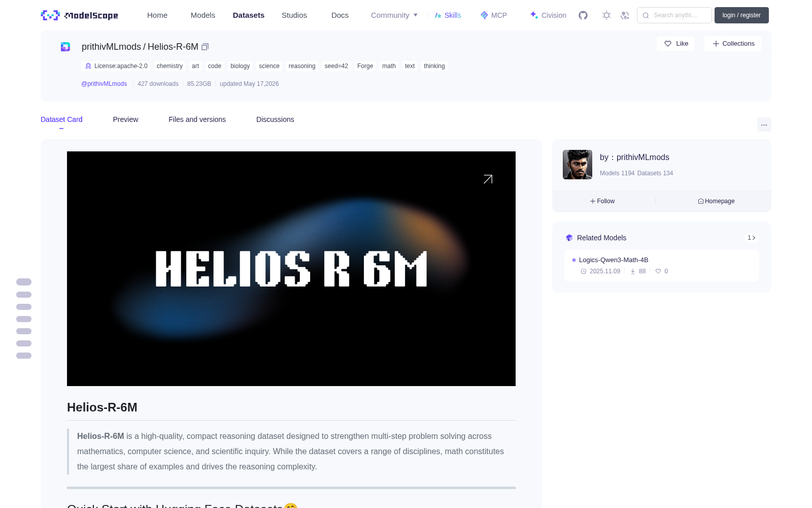Click the chemistry tag
This screenshot has height=508, width=812.
click(x=170, y=66)
